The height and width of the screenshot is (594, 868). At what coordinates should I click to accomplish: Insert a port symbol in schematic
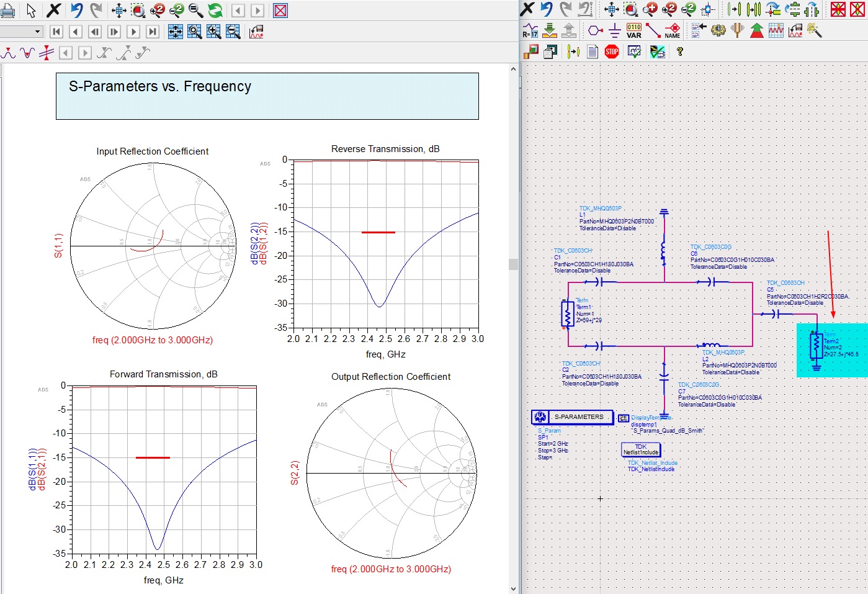[x=596, y=30]
